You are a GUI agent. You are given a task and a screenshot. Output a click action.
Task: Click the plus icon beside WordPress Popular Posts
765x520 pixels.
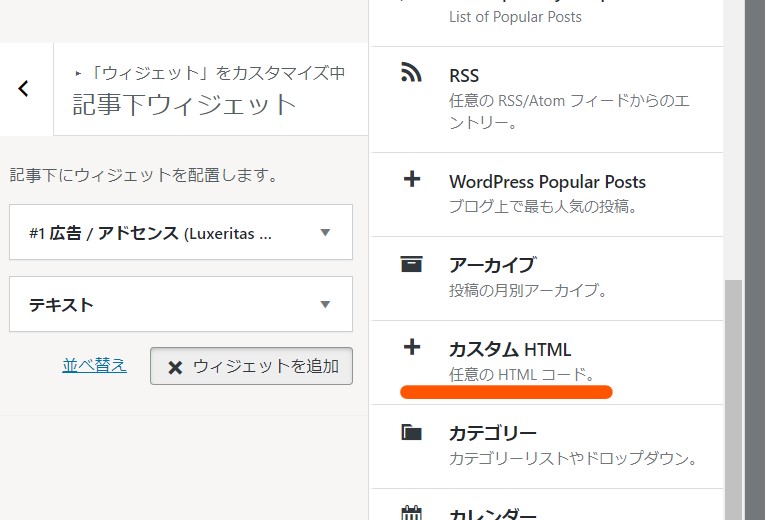412,179
